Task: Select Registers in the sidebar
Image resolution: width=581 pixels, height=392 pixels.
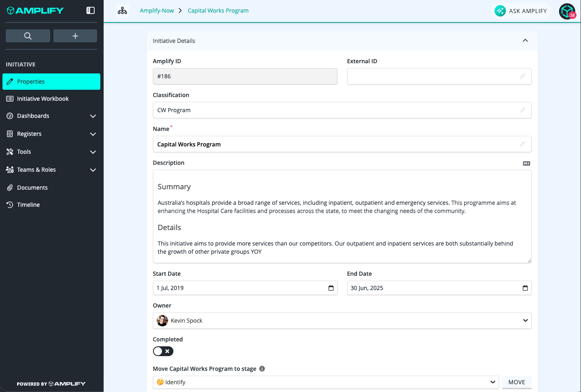Action: (51, 134)
